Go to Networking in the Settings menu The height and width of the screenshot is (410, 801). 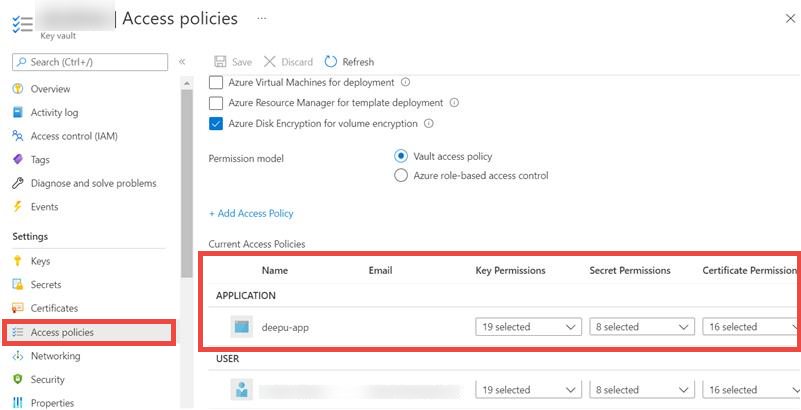[55, 356]
